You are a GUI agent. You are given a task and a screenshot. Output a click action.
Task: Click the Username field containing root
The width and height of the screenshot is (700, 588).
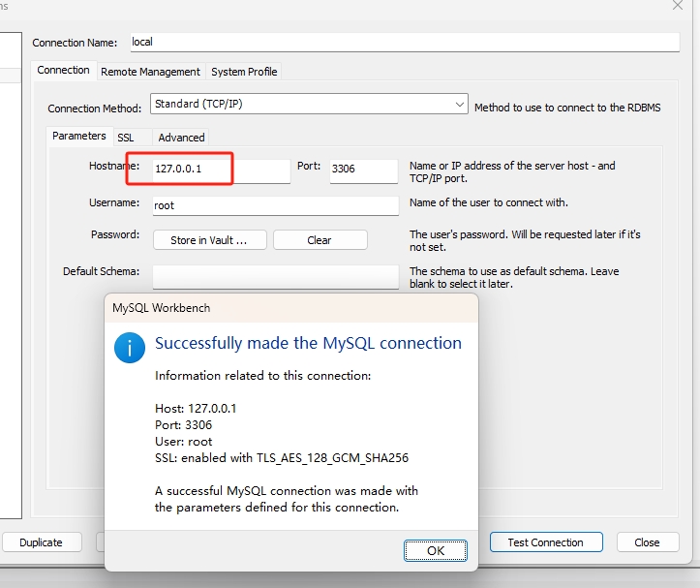click(276, 205)
